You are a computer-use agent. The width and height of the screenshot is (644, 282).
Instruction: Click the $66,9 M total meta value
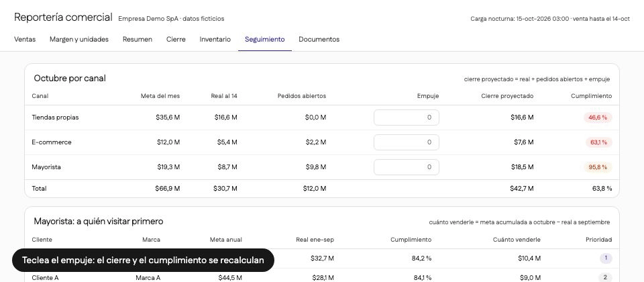click(x=168, y=189)
